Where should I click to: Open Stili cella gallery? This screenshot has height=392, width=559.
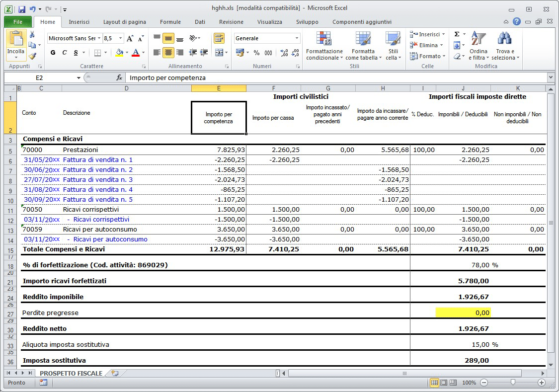tap(393, 46)
